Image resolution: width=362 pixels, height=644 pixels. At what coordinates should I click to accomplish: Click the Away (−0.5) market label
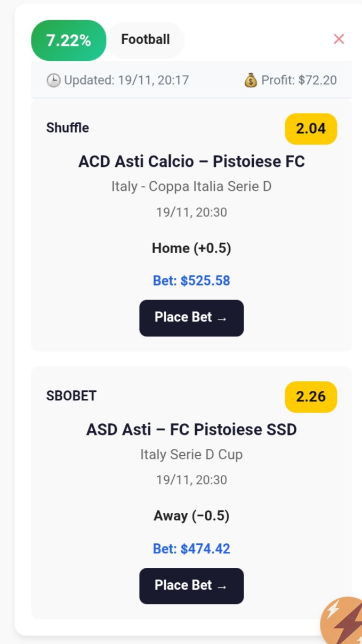coord(191,516)
